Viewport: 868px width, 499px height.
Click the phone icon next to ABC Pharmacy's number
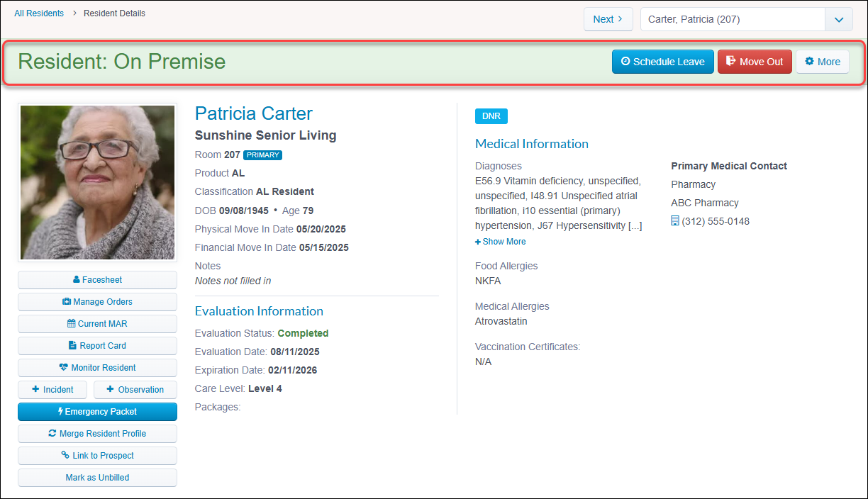pos(674,220)
